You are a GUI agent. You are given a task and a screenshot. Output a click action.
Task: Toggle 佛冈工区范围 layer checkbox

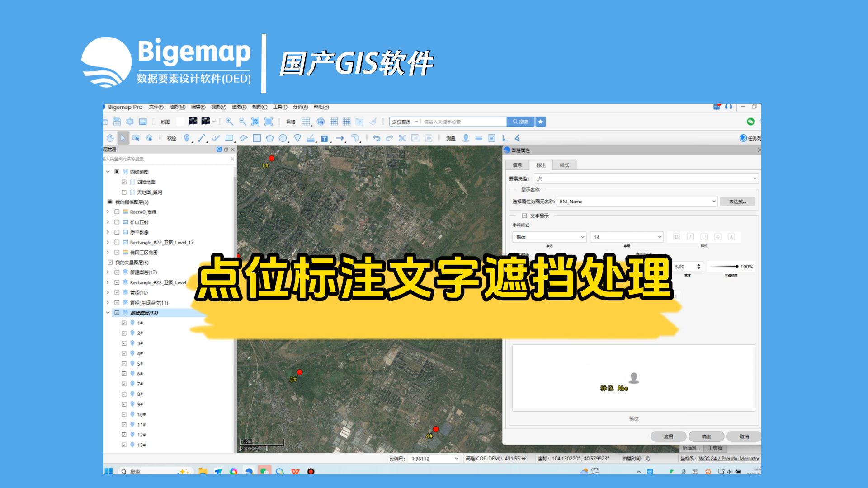[117, 253]
